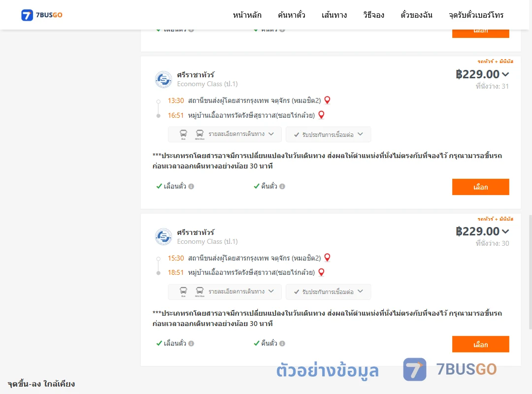Click the page vertical scrollbar
Image resolution: width=532 pixels, height=394 pixels.
[530, 271]
